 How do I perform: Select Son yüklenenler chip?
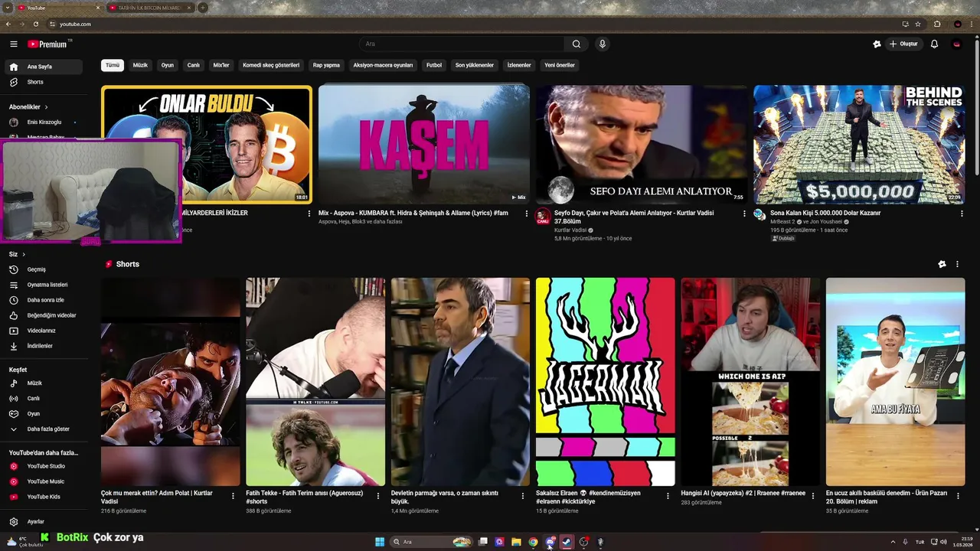point(475,65)
